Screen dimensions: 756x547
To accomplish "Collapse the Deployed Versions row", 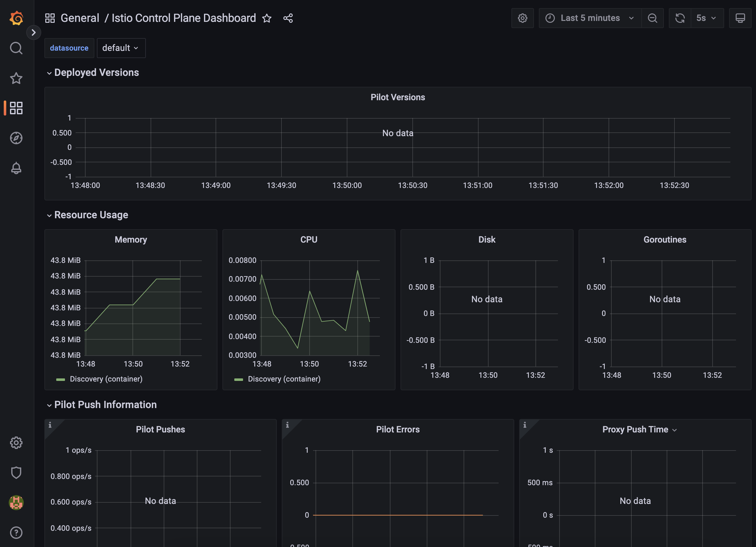I will pyautogui.click(x=96, y=72).
